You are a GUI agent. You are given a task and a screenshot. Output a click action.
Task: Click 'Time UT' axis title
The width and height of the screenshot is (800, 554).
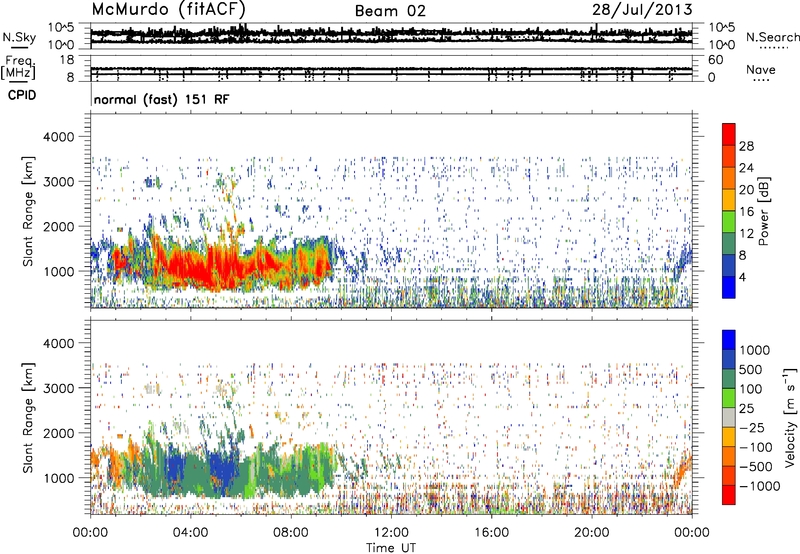click(x=391, y=547)
